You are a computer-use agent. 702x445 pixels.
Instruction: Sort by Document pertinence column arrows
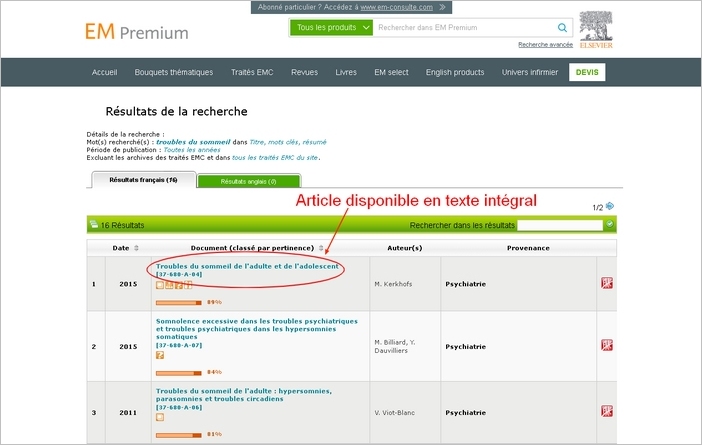pos(321,248)
